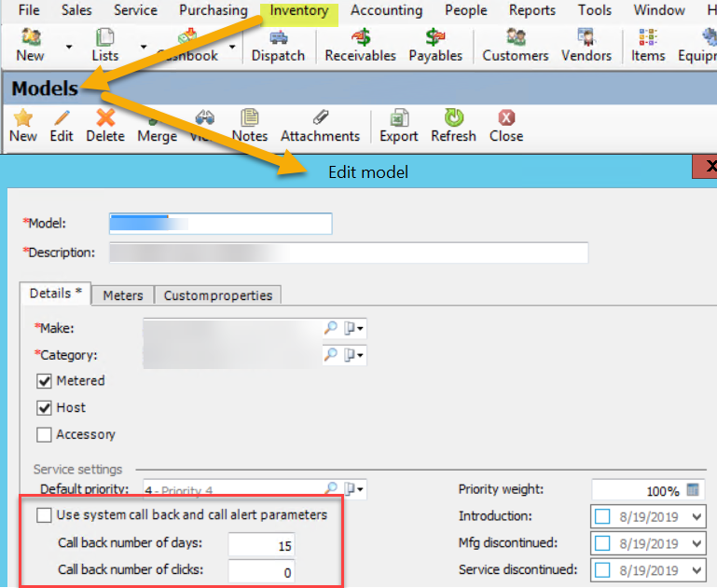This screenshot has height=588, width=717.
Task: Open the Reports menu
Action: pyautogui.click(x=532, y=10)
